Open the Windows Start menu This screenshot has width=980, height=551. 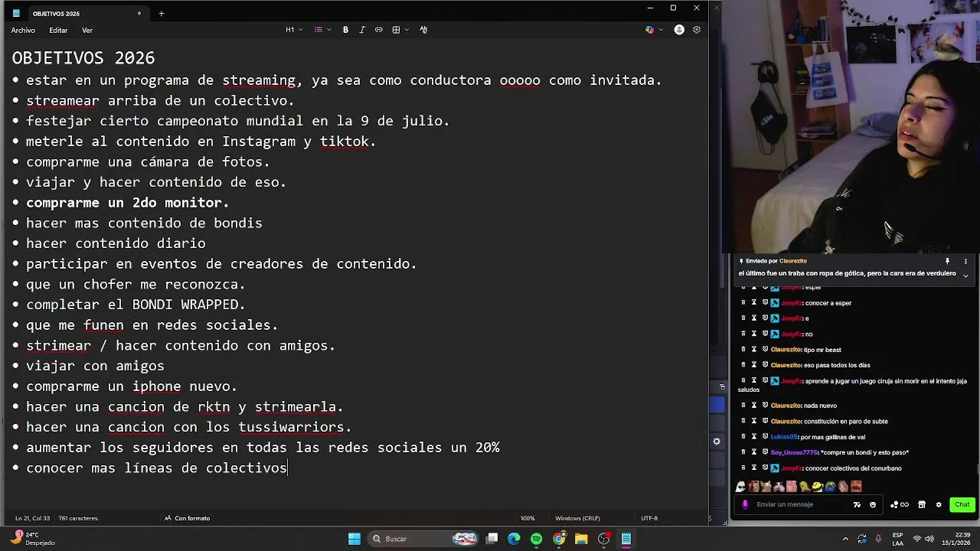(x=354, y=539)
